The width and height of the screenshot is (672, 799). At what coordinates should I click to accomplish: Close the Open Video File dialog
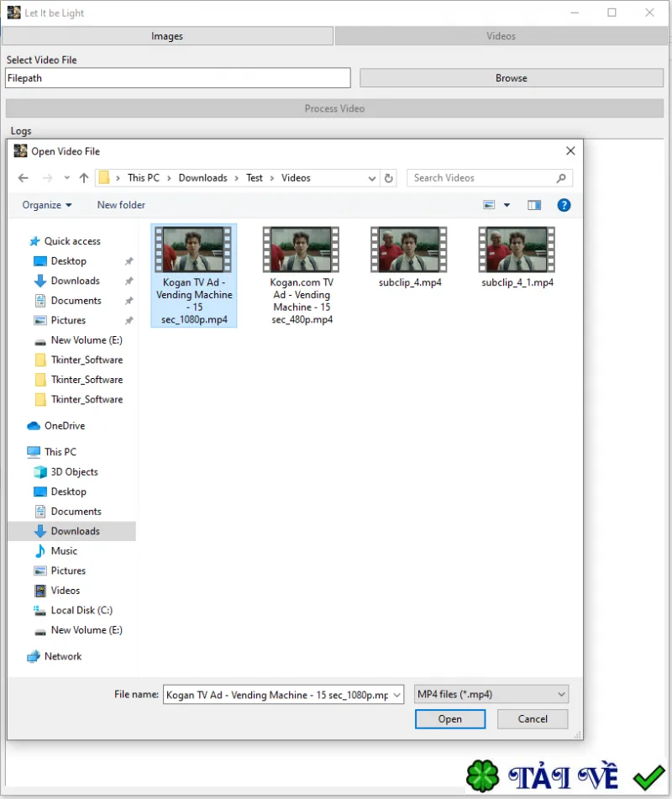pyautogui.click(x=570, y=151)
